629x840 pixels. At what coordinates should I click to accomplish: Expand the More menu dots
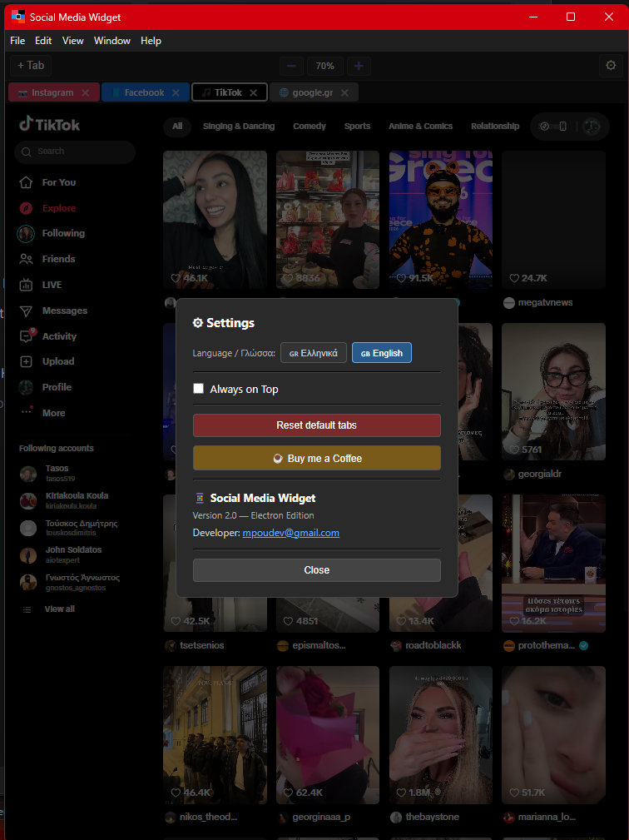coord(26,412)
